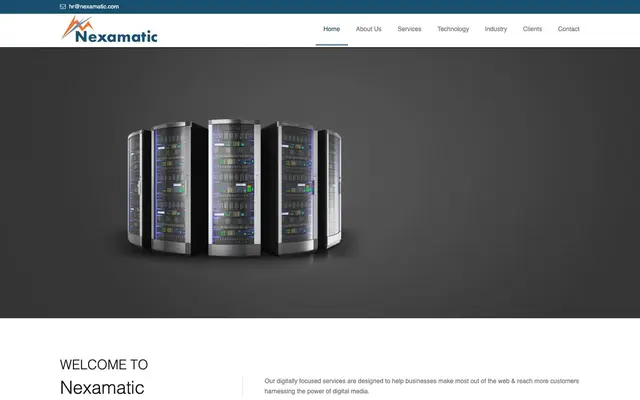Click the envelope mail icon in top bar
Viewport: 640px width, 400px height.
point(63,7)
